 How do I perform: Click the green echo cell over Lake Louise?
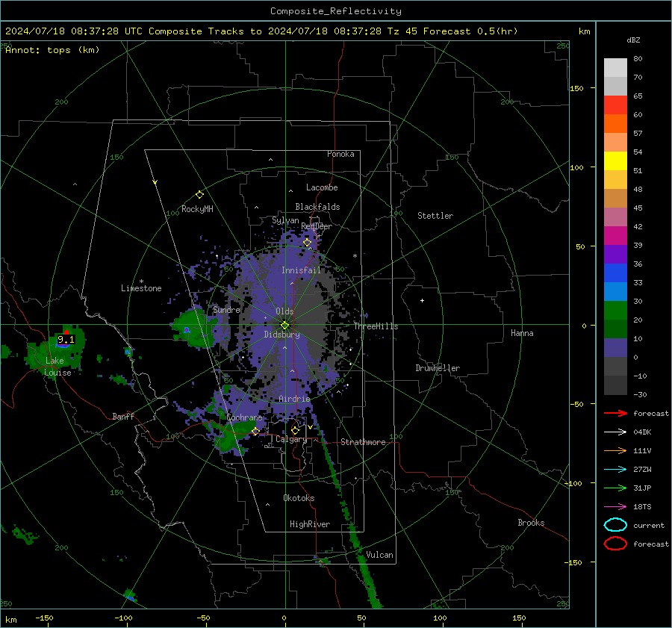pos(56,354)
